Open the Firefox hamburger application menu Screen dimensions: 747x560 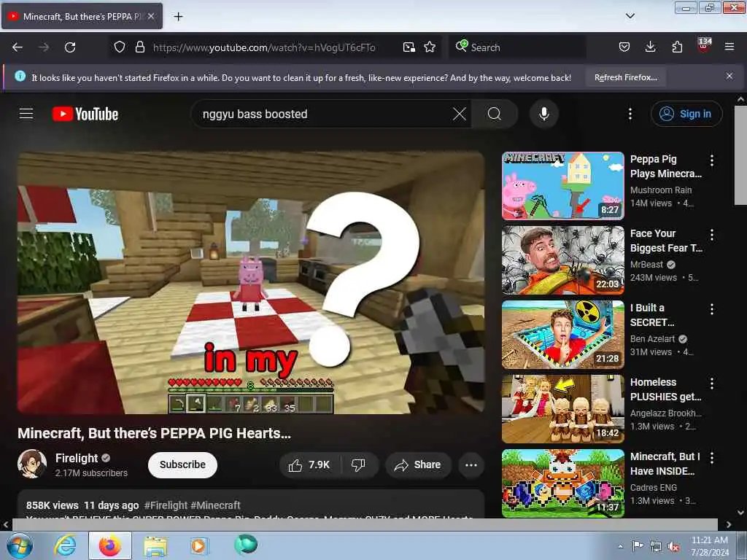pyautogui.click(x=729, y=47)
